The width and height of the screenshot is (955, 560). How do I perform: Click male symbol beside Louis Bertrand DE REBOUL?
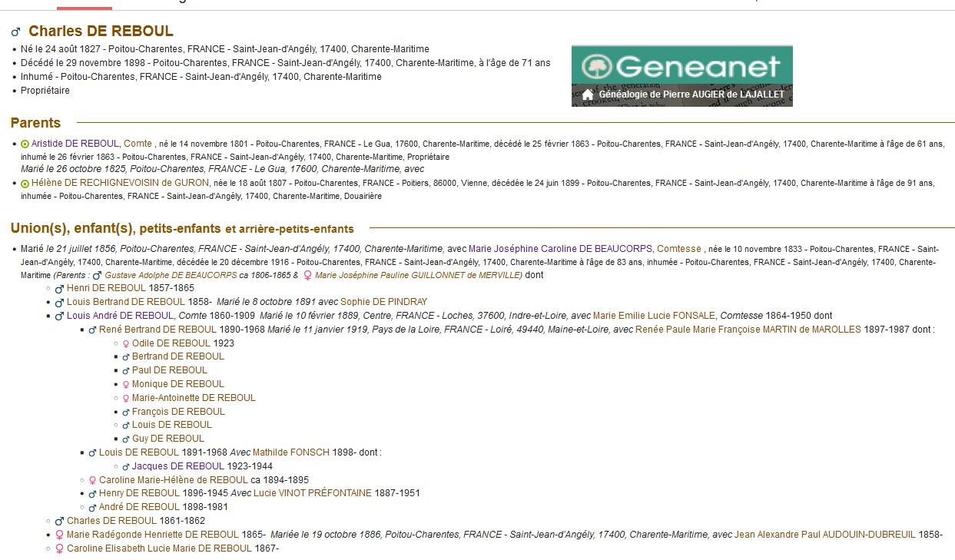pyautogui.click(x=60, y=303)
